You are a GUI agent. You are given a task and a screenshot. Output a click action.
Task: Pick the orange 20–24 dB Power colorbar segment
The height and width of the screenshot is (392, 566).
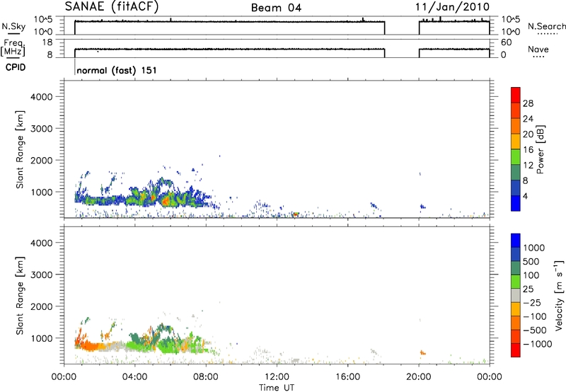pyautogui.click(x=516, y=126)
